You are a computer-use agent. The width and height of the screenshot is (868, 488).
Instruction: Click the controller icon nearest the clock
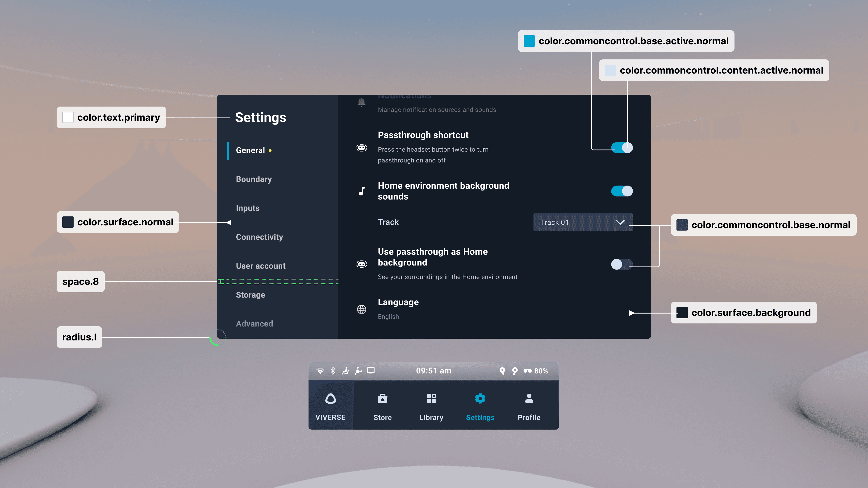502,371
